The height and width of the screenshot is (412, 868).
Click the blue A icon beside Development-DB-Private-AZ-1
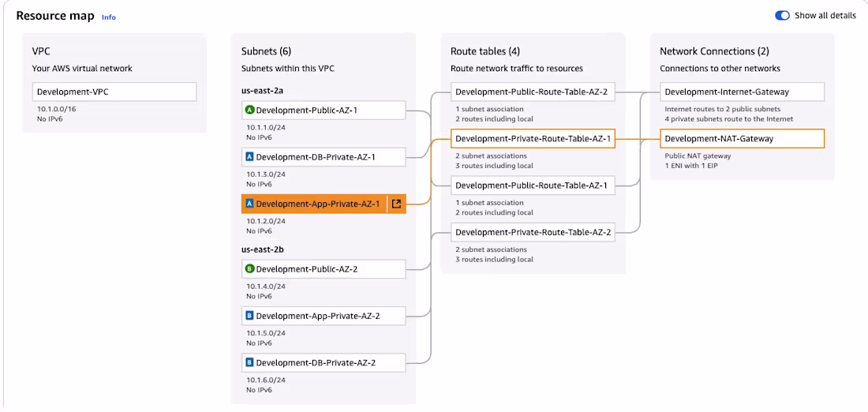point(250,157)
